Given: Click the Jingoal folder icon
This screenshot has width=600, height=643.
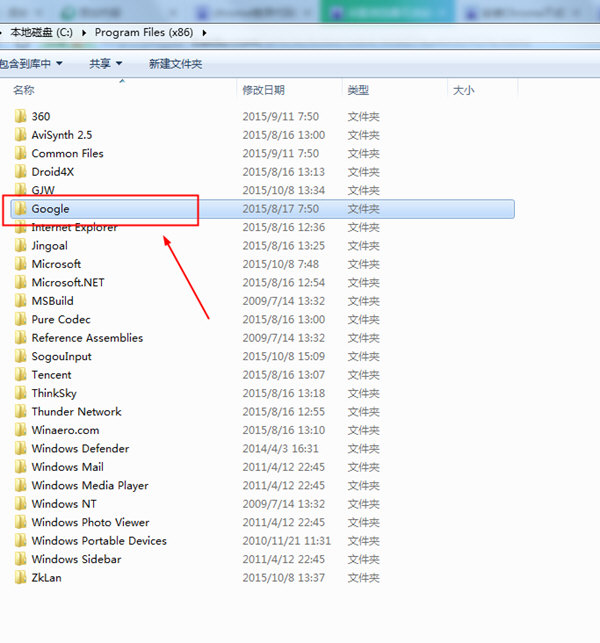Looking at the screenshot, I should [x=21, y=246].
